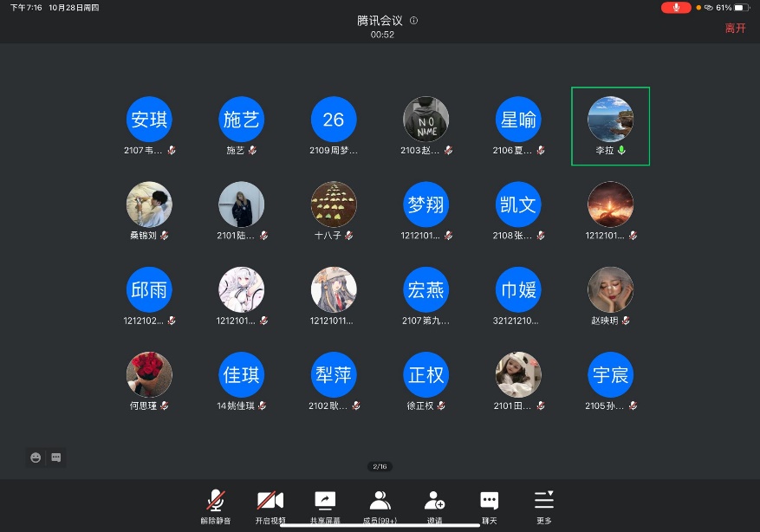Image resolution: width=760 pixels, height=532 pixels.
Task: Click the emoji reaction icon
Action: (x=36, y=457)
